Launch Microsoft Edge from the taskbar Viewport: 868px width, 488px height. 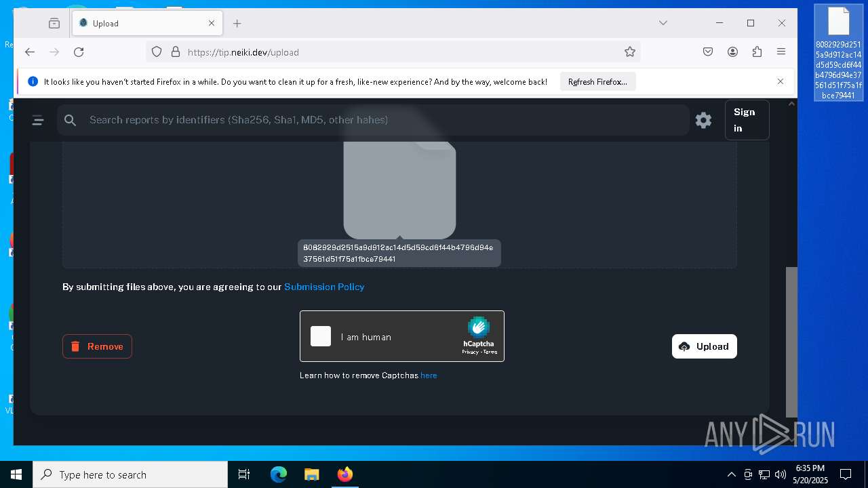279,474
